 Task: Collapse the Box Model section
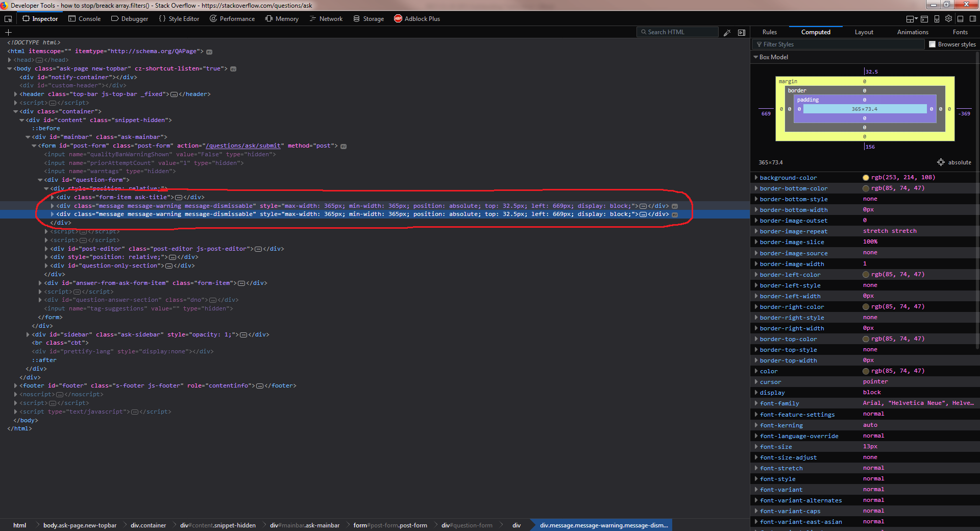pos(756,57)
